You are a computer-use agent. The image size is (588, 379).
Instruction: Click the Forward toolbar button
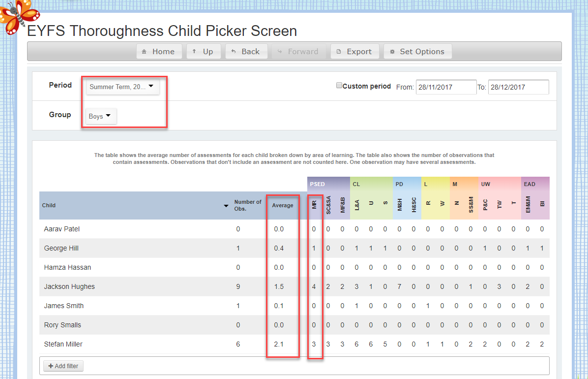(x=298, y=52)
